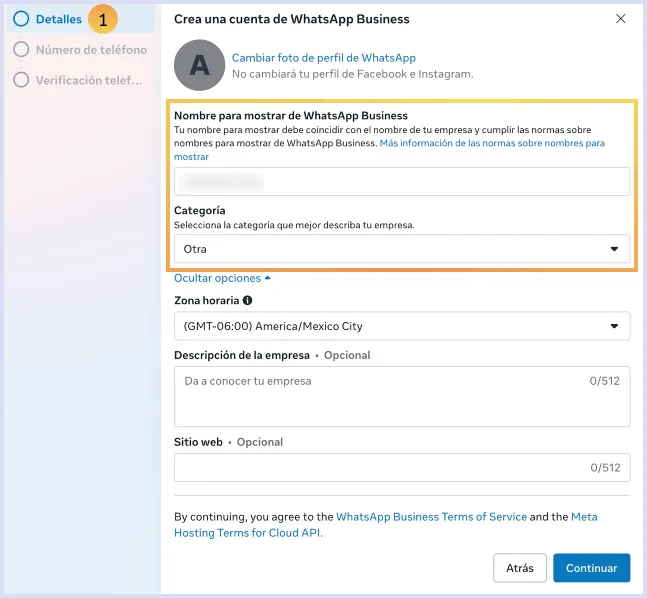
Task: Go to Número de teléfono step
Action: click(x=91, y=49)
